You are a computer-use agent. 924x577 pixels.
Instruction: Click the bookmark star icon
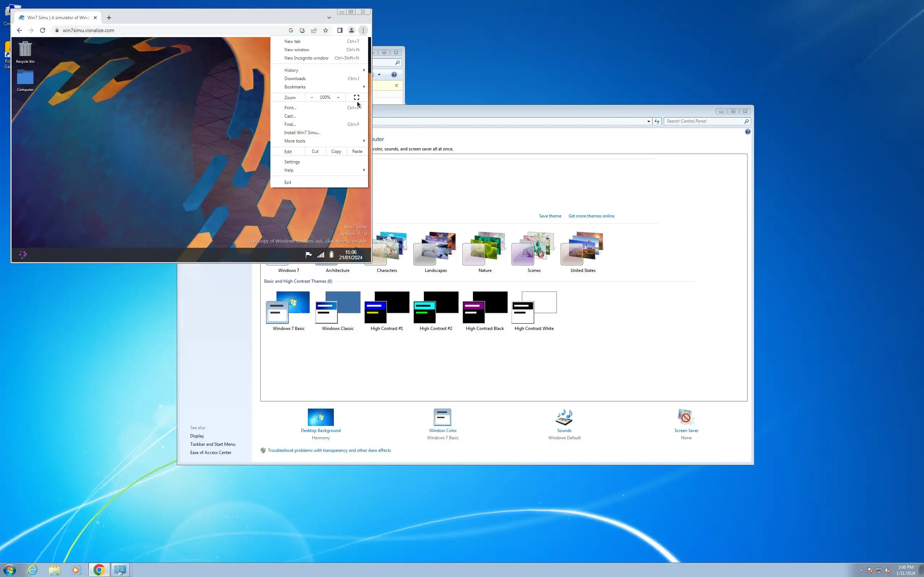325,30
